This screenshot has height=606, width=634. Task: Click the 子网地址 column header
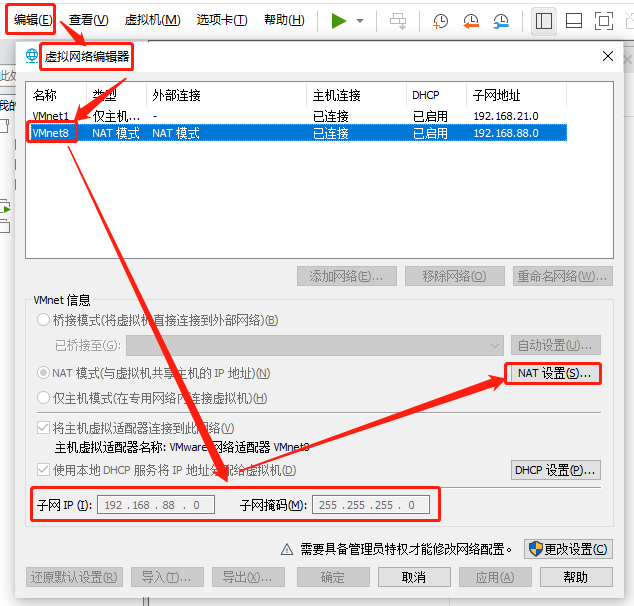(517, 95)
